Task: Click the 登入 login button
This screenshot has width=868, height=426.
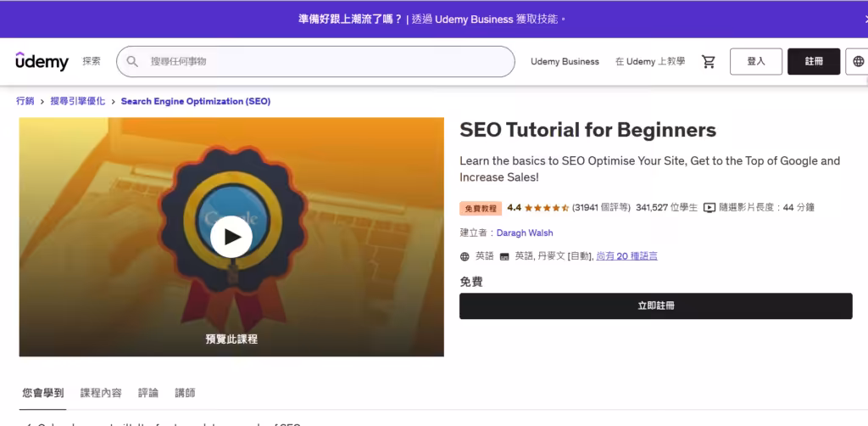Action: click(756, 61)
